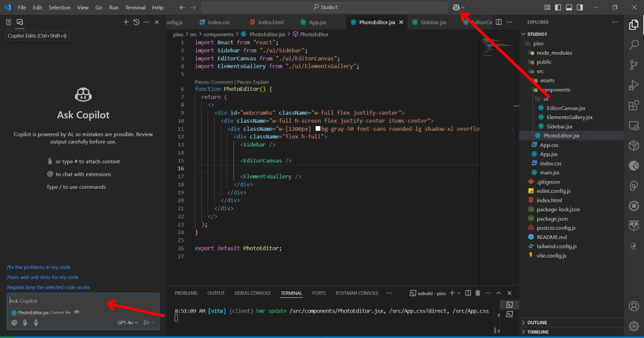Open EditorCanvas.jsx in the explorer
The width and height of the screenshot is (644, 338).
click(566, 108)
